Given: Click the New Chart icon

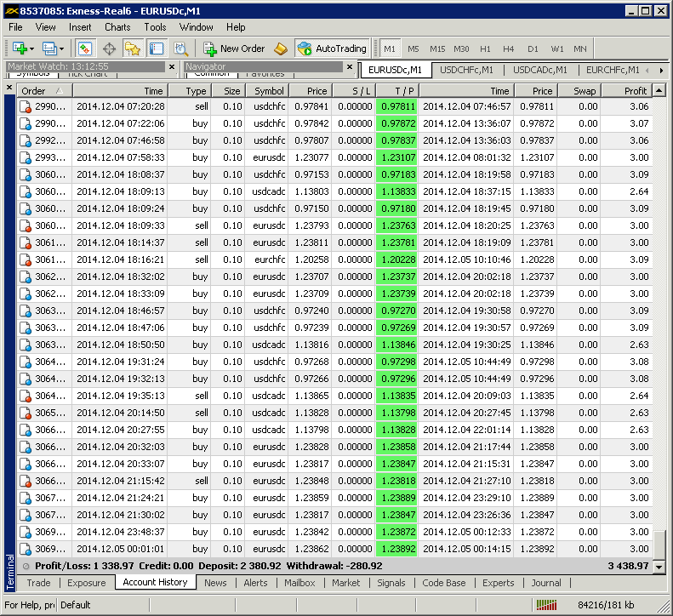Looking at the screenshot, I should 20,48.
